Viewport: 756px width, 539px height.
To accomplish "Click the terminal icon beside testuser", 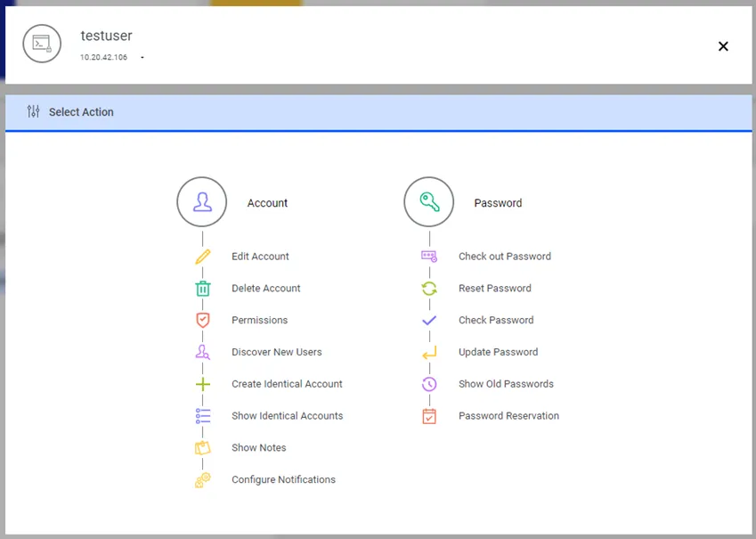I will [42, 44].
